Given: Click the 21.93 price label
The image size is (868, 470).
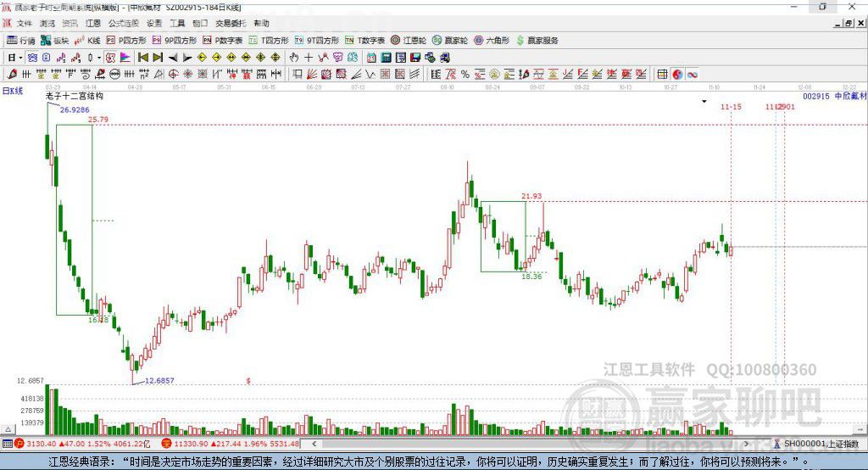Looking at the screenshot, I should pyautogui.click(x=531, y=196).
